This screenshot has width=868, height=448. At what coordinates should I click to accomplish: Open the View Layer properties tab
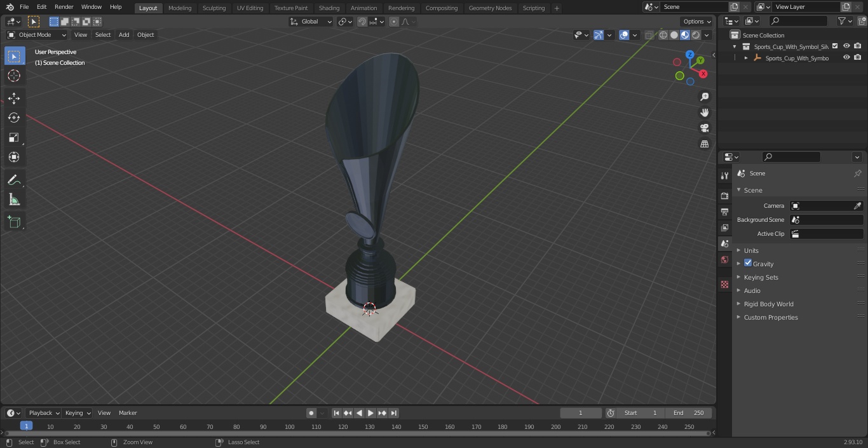(724, 227)
